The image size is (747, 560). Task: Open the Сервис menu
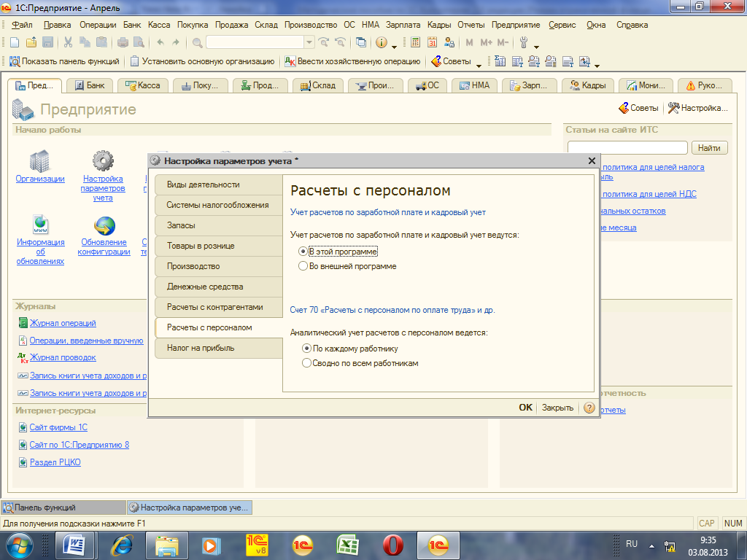click(x=562, y=25)
